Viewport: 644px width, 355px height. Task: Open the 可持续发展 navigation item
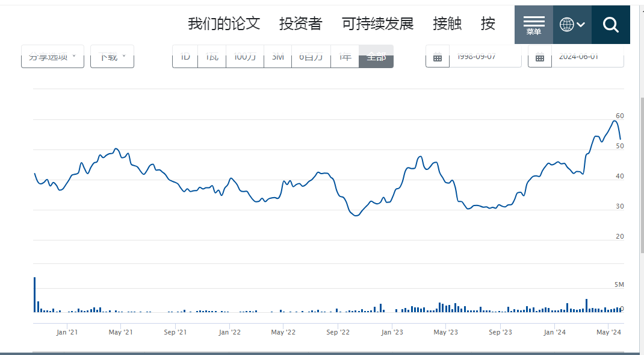(x=377, y=24)
